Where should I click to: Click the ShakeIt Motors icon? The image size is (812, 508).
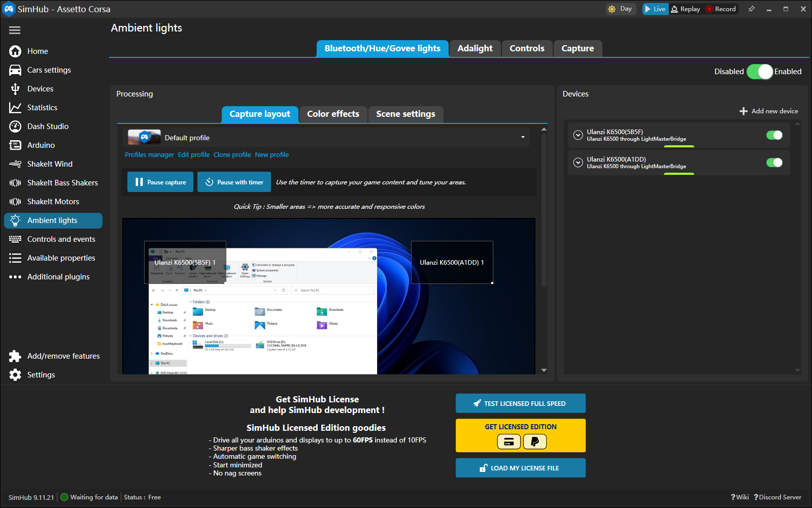click(x=15, y=202)
